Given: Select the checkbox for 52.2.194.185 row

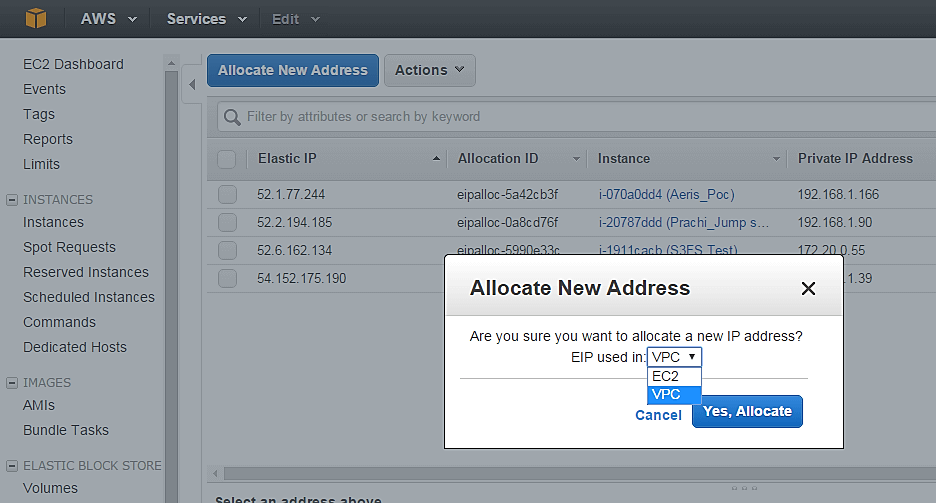Looking at the screenshot, I should click(x=227, y=222).
